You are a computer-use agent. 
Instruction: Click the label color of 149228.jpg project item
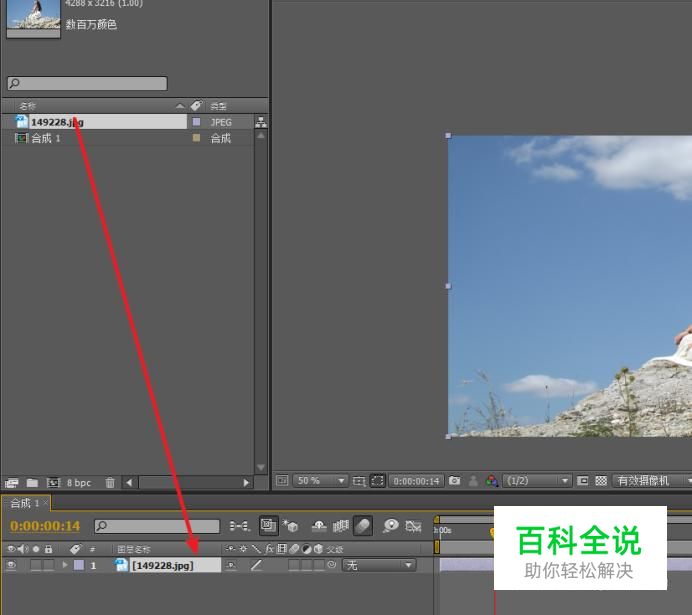[196, 122]
